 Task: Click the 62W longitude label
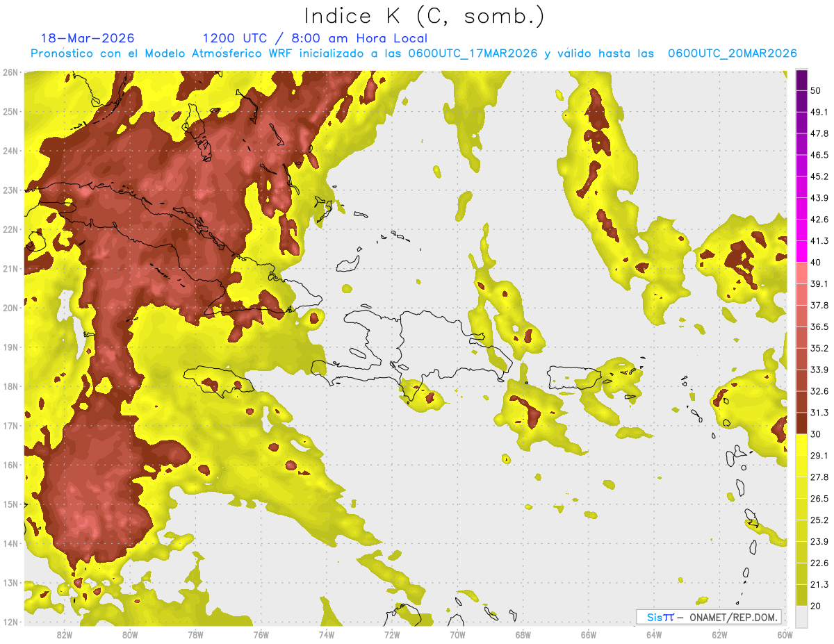[719, 635]
